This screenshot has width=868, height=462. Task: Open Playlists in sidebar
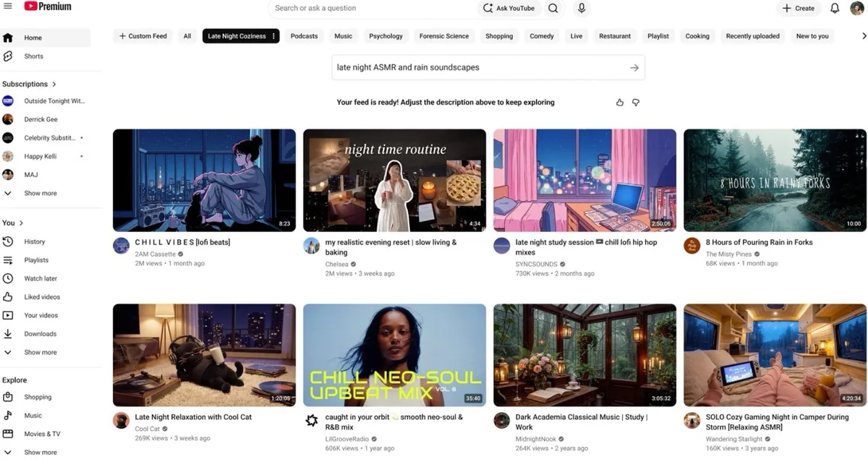point(46,260)
